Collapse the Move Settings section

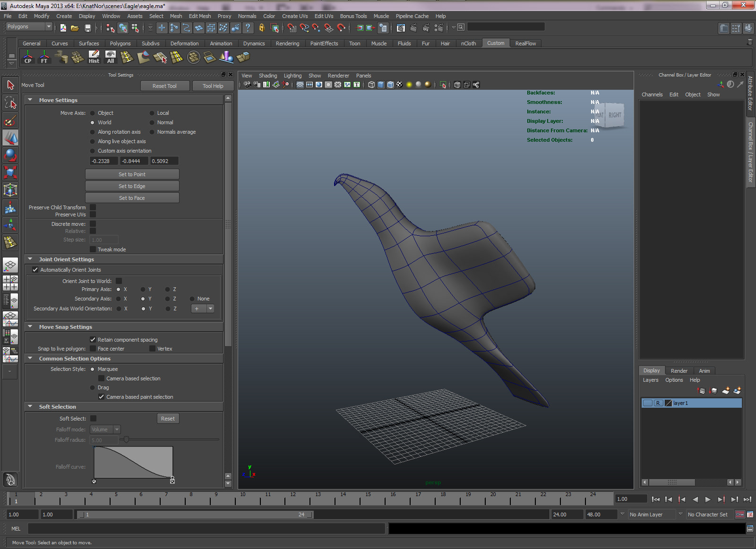pyautogui.click(x=30, y=100)
